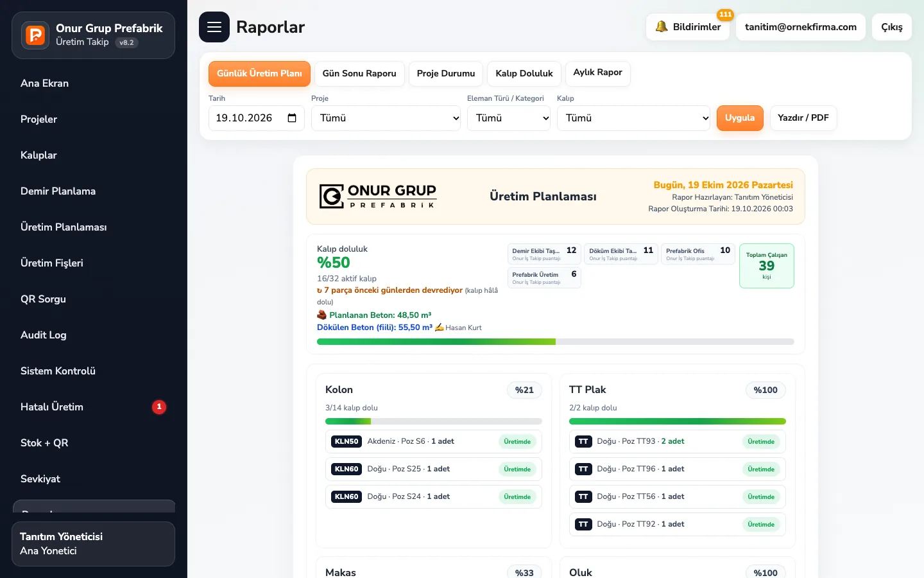Click the TT tag on Poz TT93 row
The height and width of the screenshot is (578, 924).
[583, 441]
